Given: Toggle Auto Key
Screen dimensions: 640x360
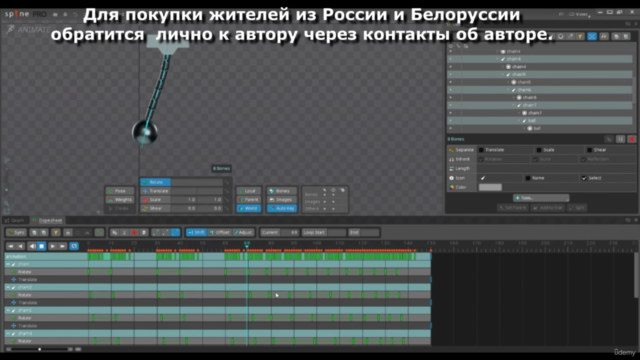Looking at the screenshot, I should pos(282,208).
